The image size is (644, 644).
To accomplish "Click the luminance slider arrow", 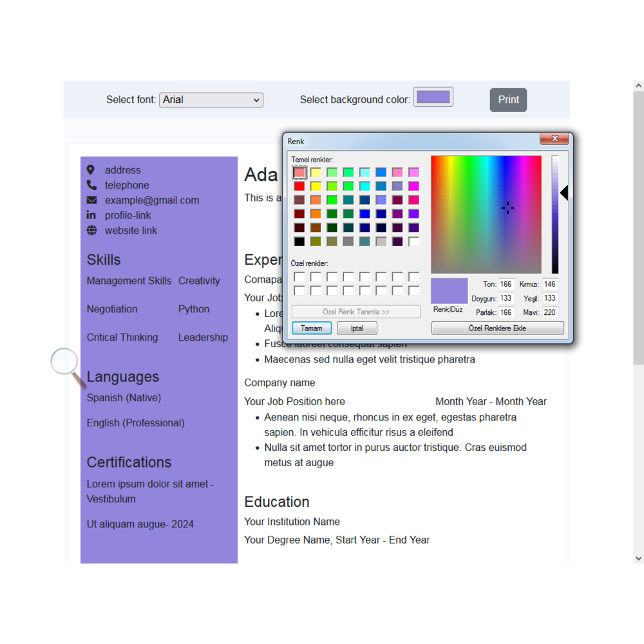I will pyautogui.click(x=564, y=193).
